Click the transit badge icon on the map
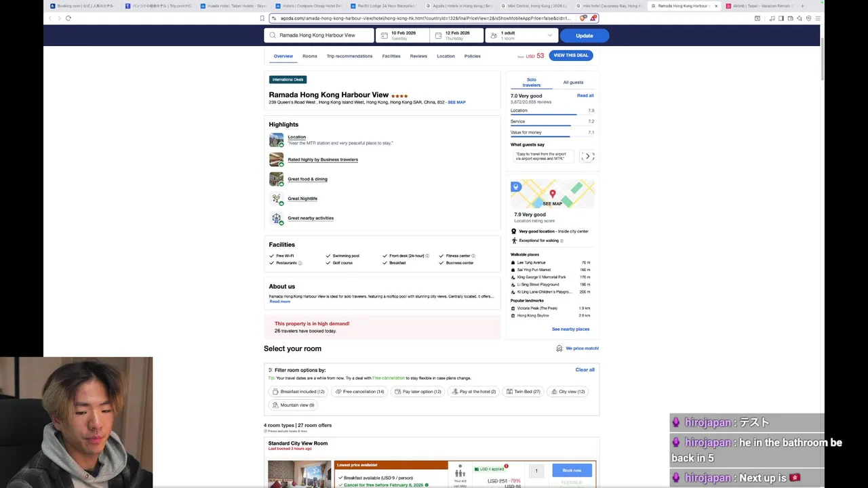Screen dimensions: 868x488 click(x=515, y=186)
